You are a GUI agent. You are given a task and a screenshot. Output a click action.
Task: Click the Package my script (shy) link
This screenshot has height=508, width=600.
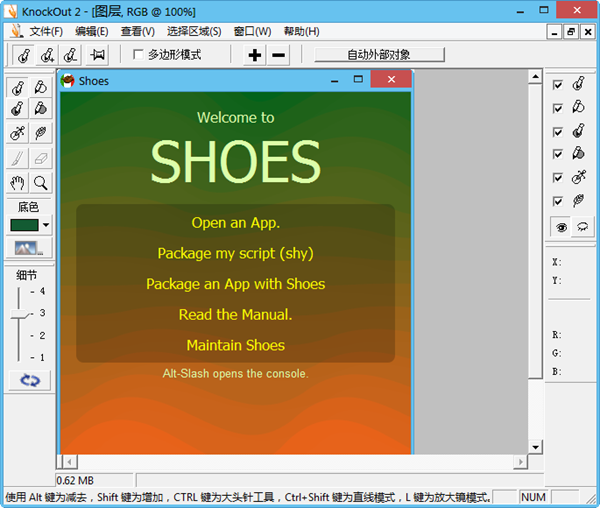pyautogui.click(x=236, y=253)
